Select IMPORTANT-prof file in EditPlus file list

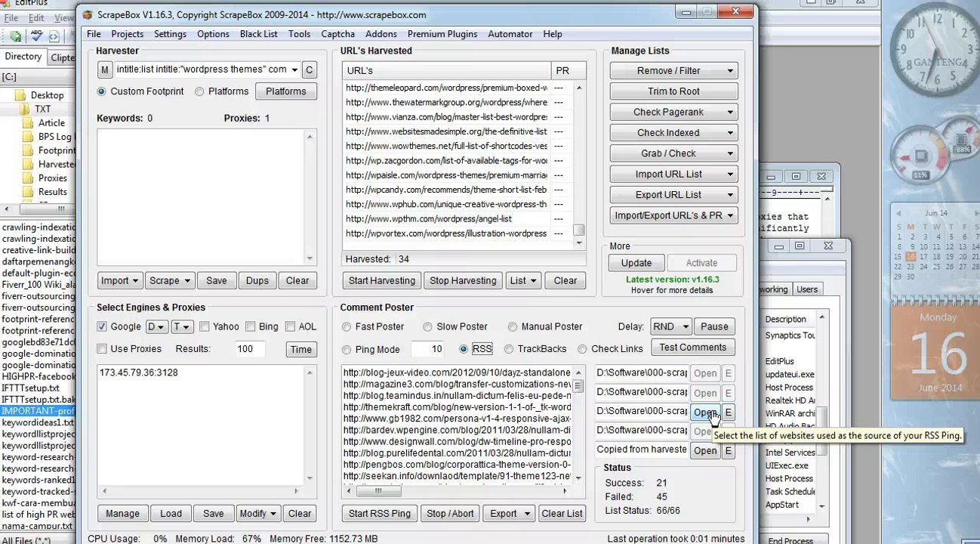pos(38,411)
